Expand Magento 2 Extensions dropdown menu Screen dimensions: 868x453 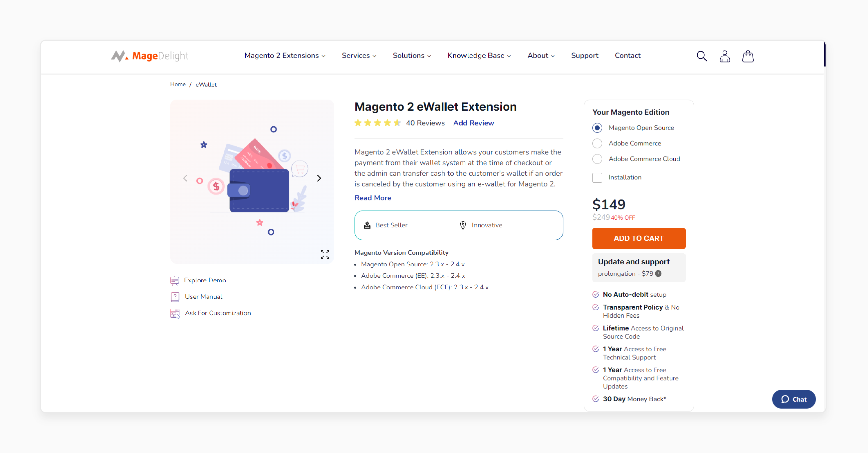tap(285, 56)
